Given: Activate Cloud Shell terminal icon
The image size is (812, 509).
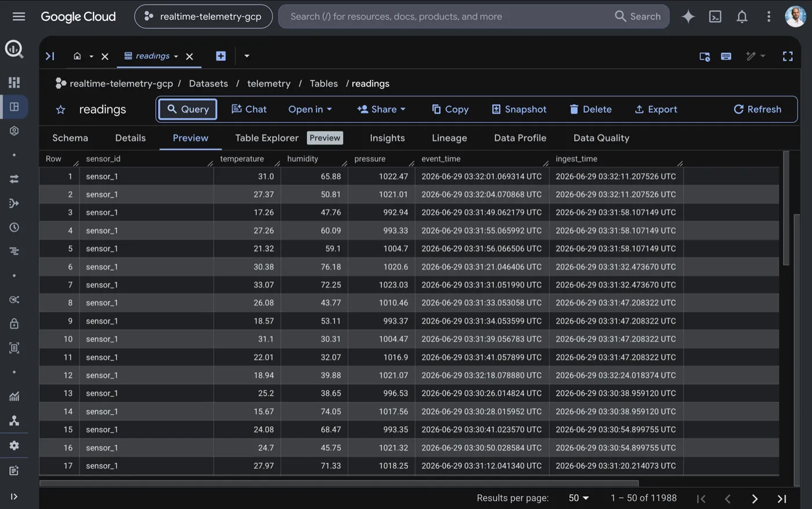Looking at the screenshot, I should click(715, 16).
